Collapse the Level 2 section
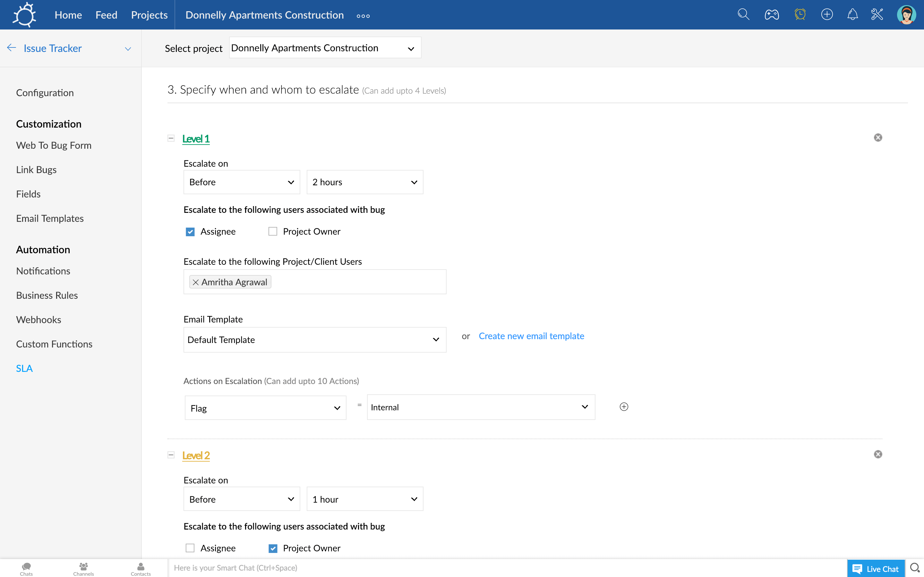This screenshot has width=924, height=577. click(x=171, y=455)
